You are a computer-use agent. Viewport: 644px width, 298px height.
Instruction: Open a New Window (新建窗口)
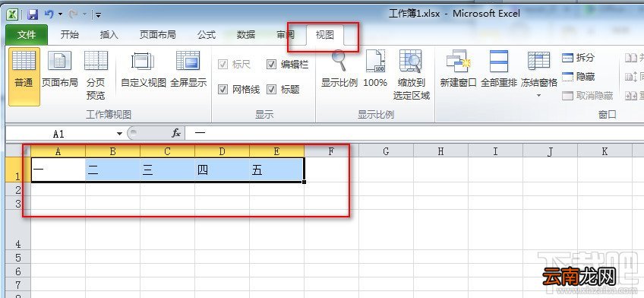(458, 70)
